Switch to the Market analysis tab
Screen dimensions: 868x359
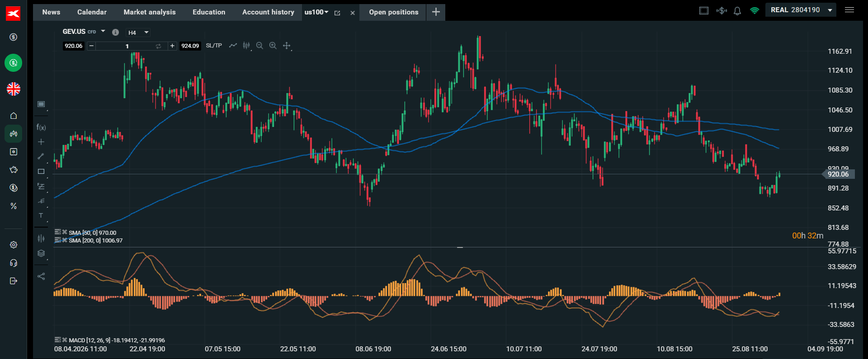(150, 12)
